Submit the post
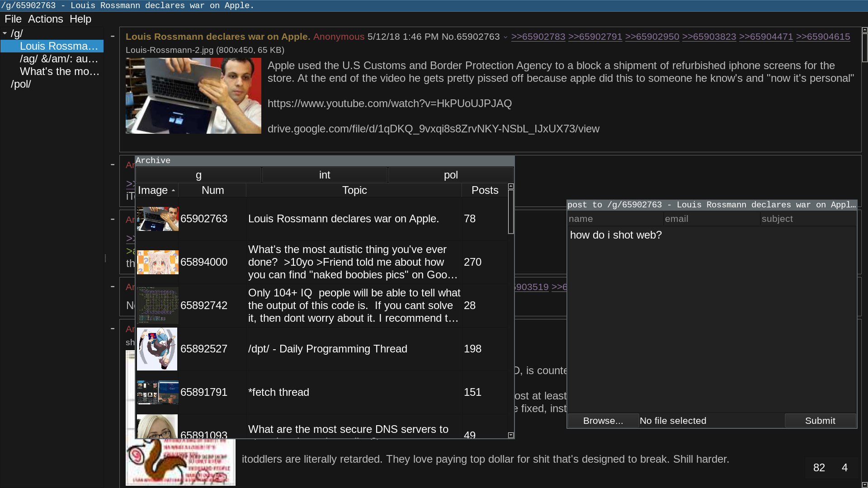 [820, 421]
